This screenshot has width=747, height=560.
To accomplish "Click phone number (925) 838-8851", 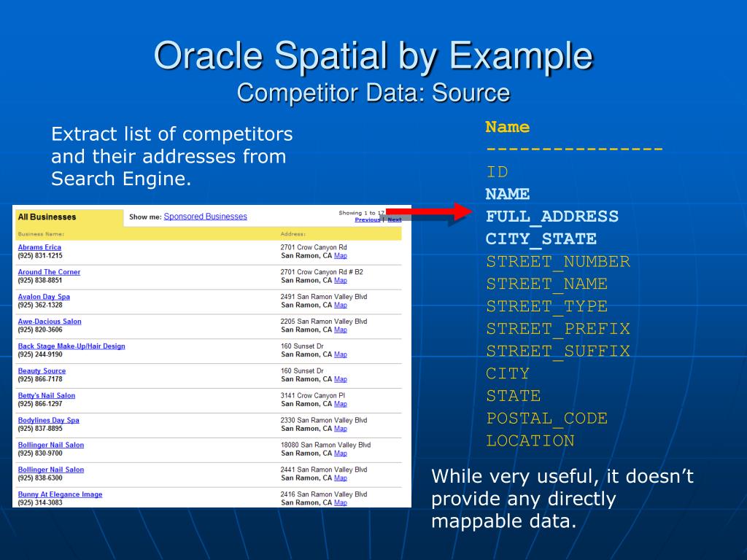I will [40, 281].
